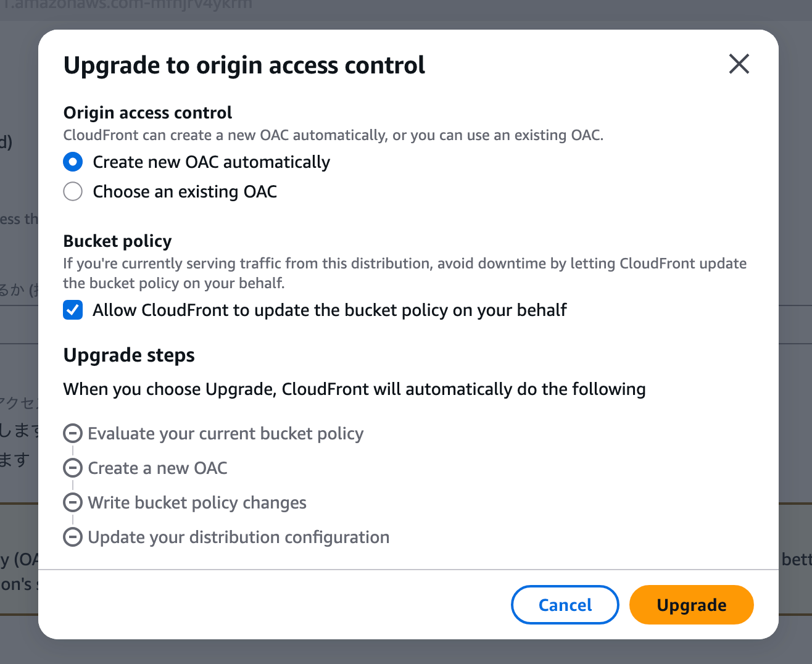Screen dimensions: 812x664
Task: Click the Allow CloudFront checkbox label text
Action: [x=329, y=310]
